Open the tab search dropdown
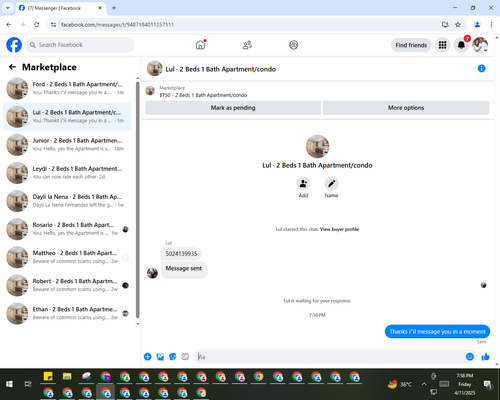Screen dimensions: 500x400 (x=7, y=8)
